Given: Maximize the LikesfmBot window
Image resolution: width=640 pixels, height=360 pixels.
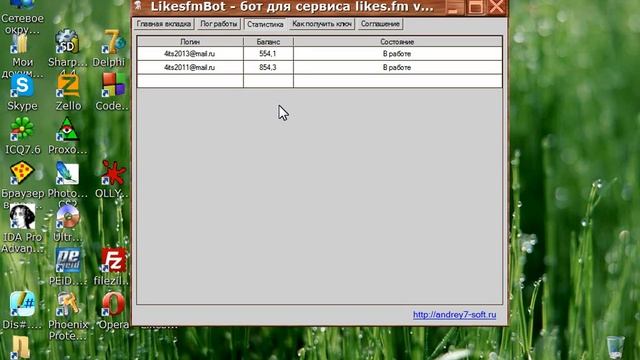Looking at the screenshot, I should click(475, 7).
